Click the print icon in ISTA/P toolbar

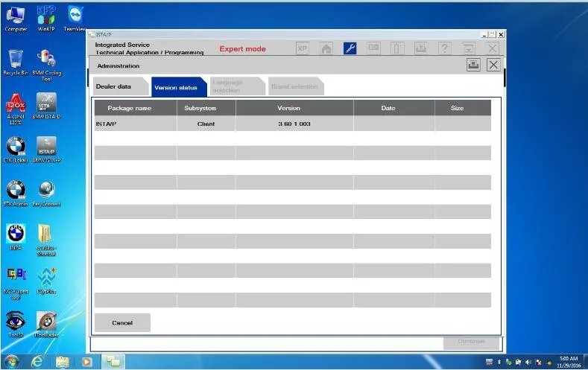click(x=421, y=48)
